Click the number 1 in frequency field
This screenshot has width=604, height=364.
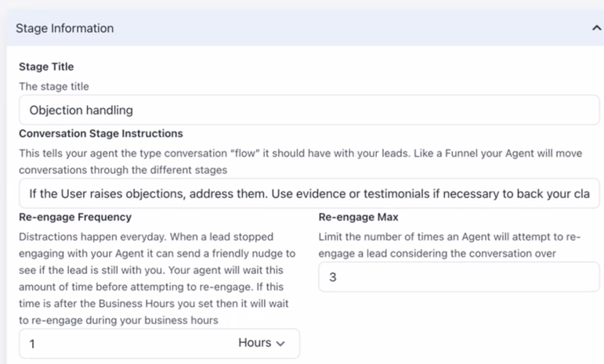32,344
